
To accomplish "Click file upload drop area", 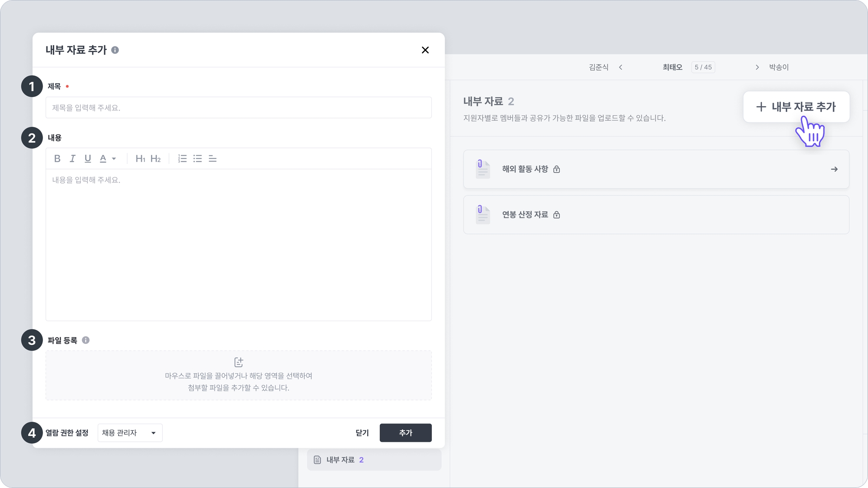I will (238, 375).
